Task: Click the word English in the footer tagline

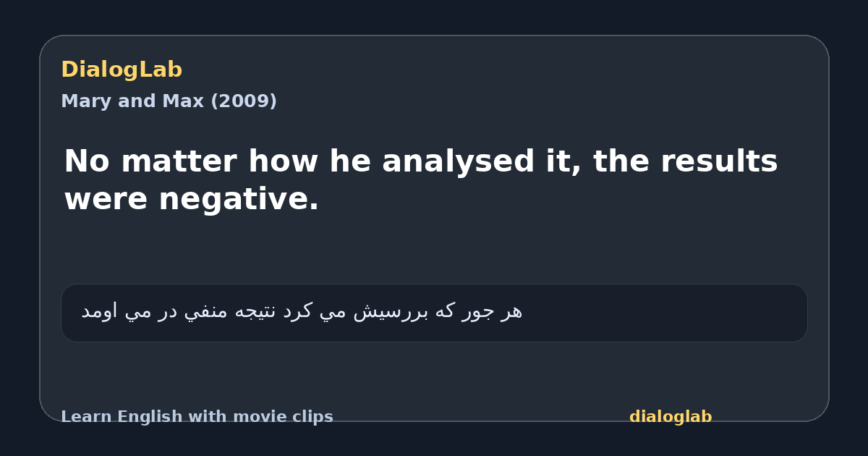Action: click(148, 417)
